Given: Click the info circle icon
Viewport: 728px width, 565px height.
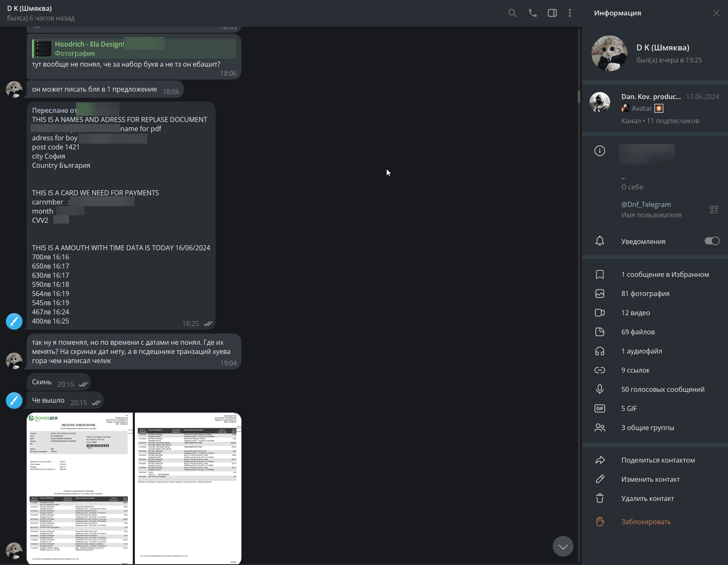Looking at the screenshot, I should pyautogui.click(x=600, y=151).
